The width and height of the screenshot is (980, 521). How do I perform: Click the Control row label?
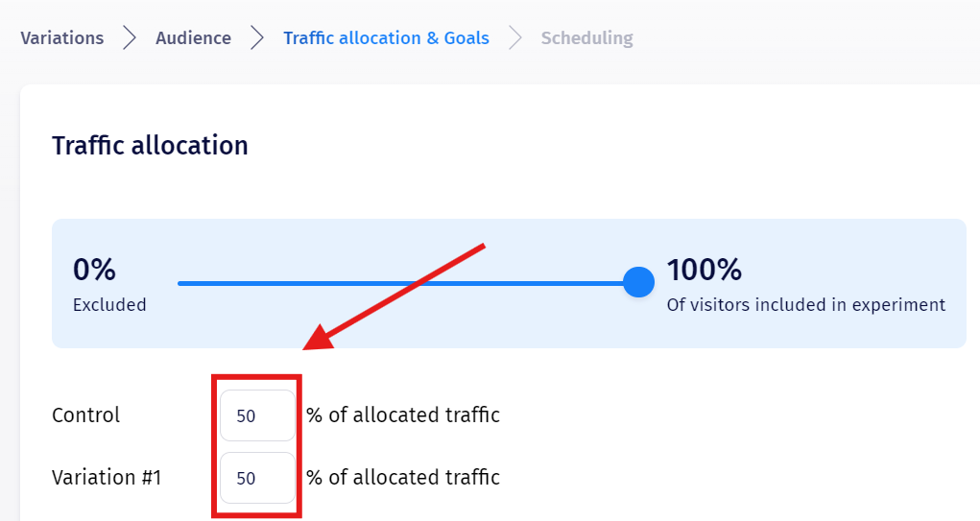[85, 415]
